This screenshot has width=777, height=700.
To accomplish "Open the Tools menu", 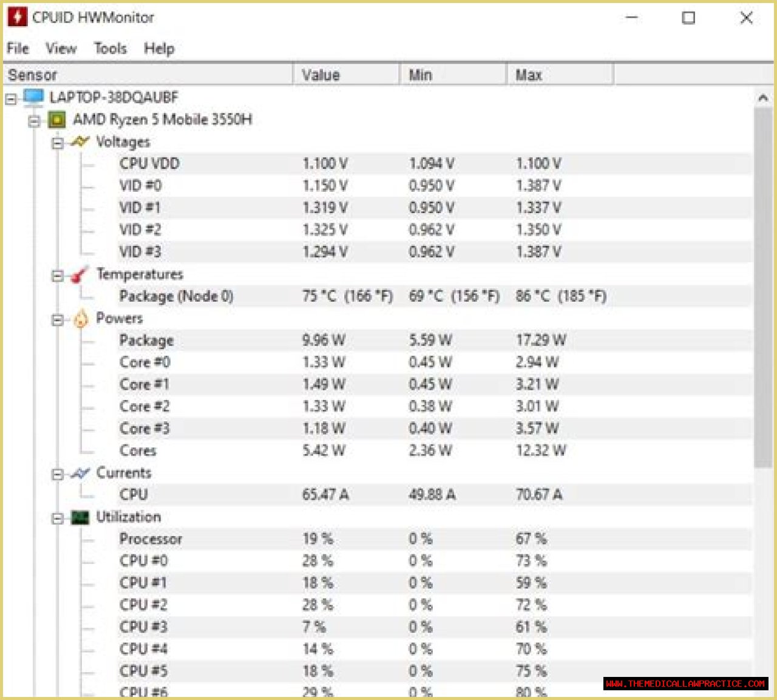I will click(x=110, y=49).
